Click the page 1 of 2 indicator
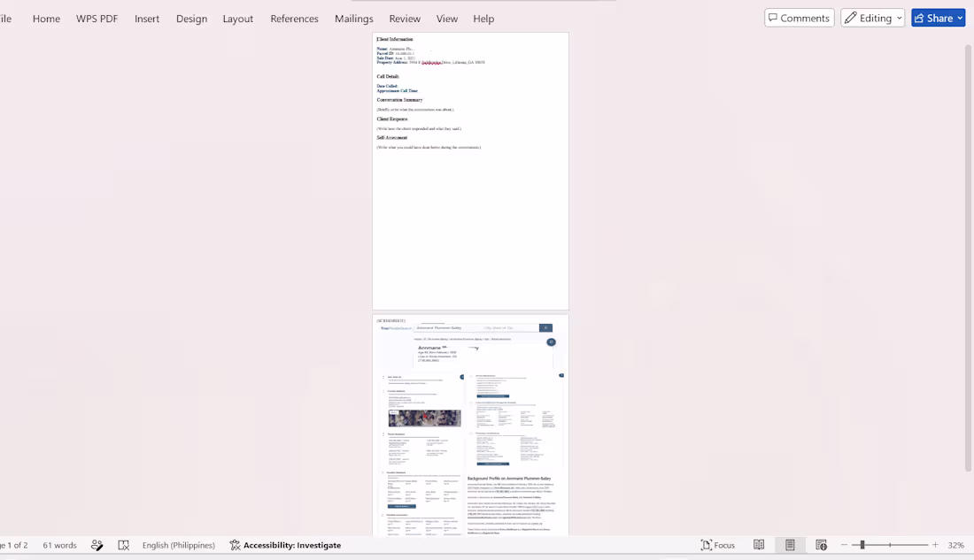This screenshot has width=974, height=560. tap(15, 545)
